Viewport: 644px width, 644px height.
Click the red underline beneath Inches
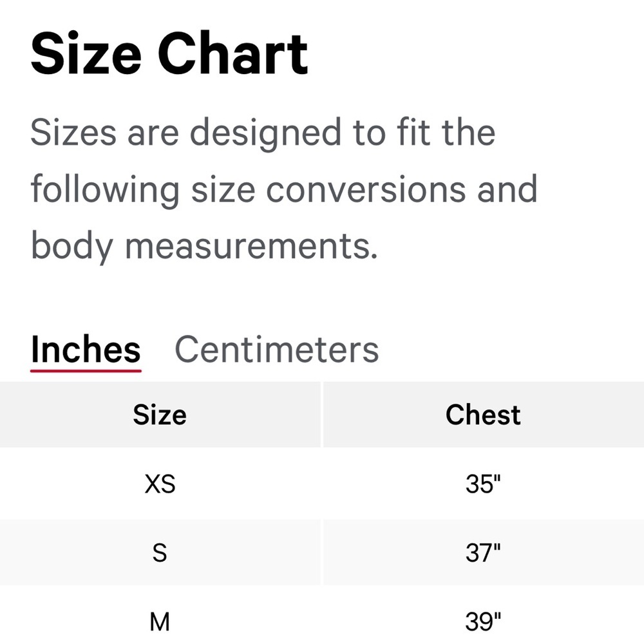[x=86, y=370]
